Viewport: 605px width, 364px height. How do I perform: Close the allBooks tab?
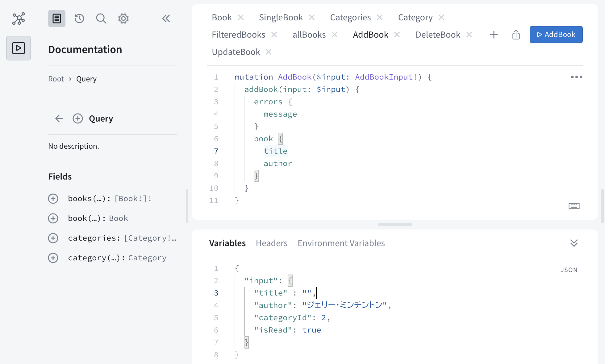[x=335, y=35]
